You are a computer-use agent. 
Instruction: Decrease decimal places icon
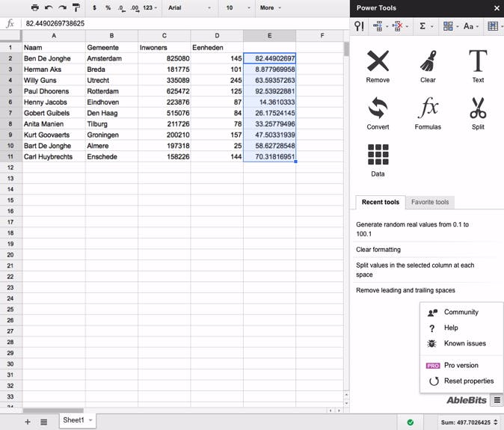(121, 8)
